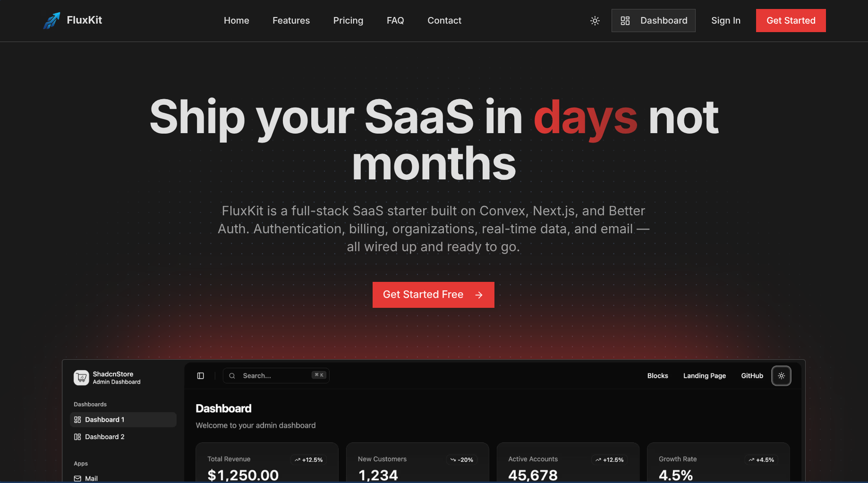The width and height of the screenshot is (868, 483).
Task: Click the 45,678 active accounts value
Action: (533, 475)
